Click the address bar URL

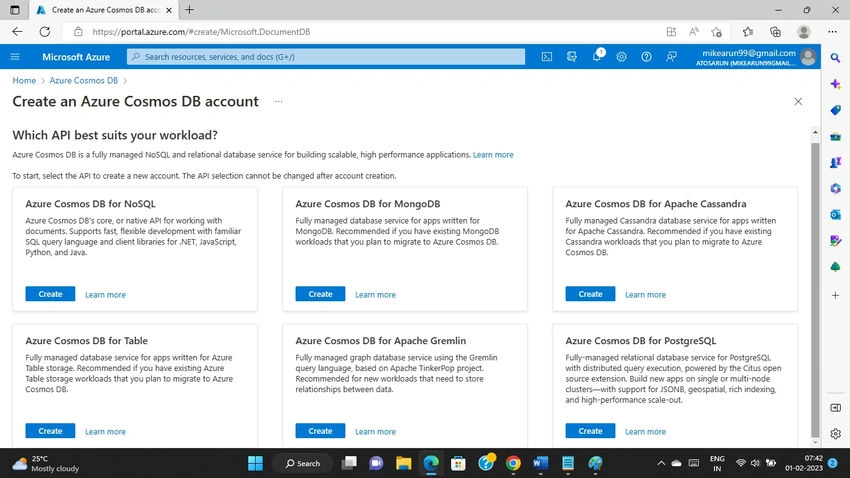(x=201, y=32)
